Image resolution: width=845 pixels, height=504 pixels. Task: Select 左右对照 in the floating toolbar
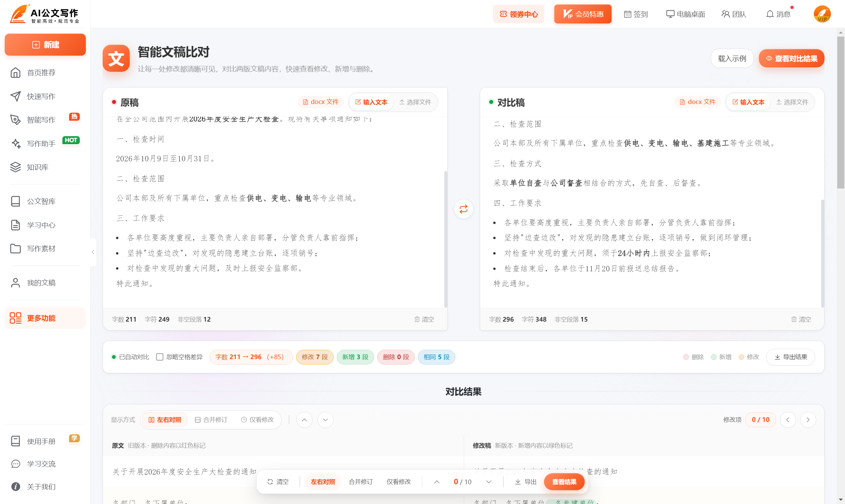(323, 482)
